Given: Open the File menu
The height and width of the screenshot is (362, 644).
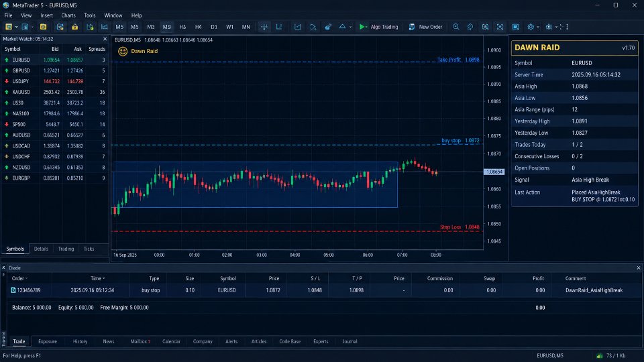Looking at the screenshot, I should (8, 15).
